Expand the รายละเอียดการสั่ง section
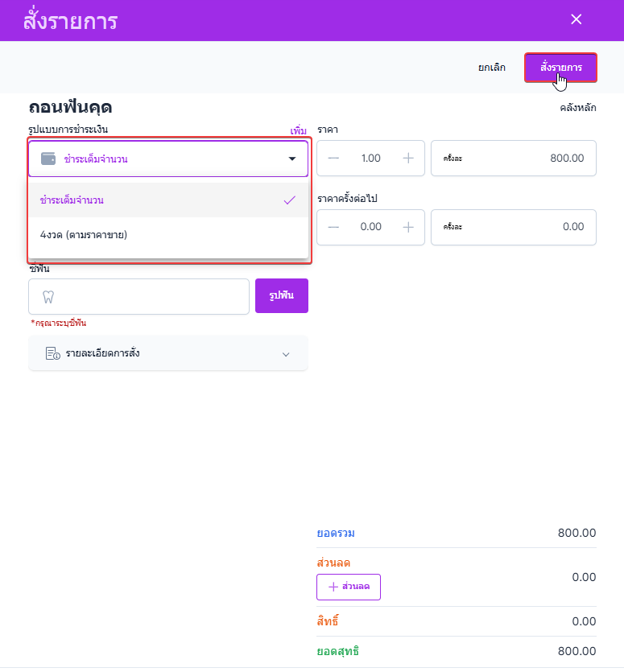The image size is (624, 672). (286, 354)
